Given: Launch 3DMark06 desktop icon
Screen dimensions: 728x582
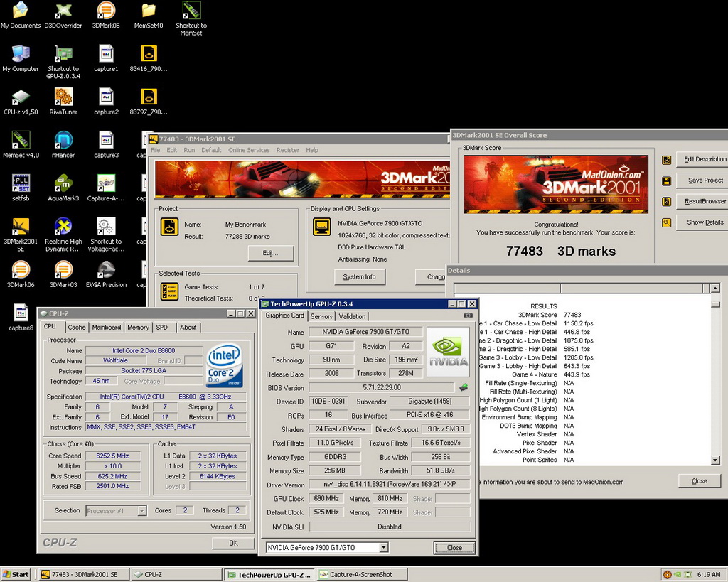Looking at the screenshot, I should (21, 274).
